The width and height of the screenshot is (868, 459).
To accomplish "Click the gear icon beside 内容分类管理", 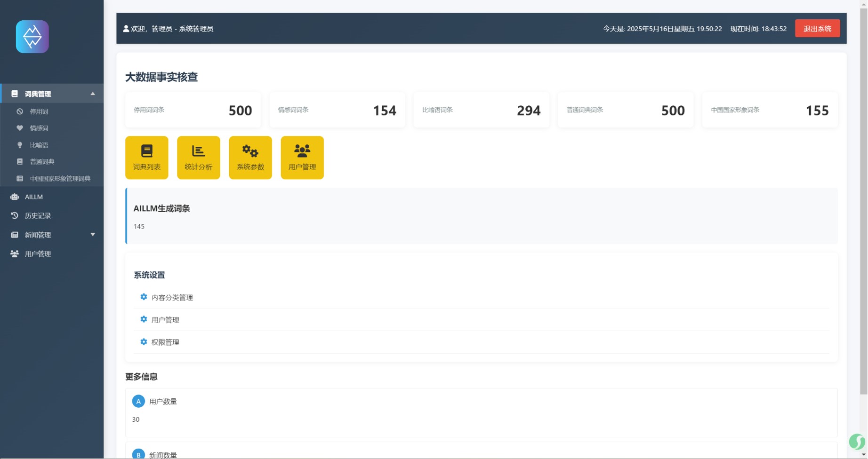I will click(144, 297).
